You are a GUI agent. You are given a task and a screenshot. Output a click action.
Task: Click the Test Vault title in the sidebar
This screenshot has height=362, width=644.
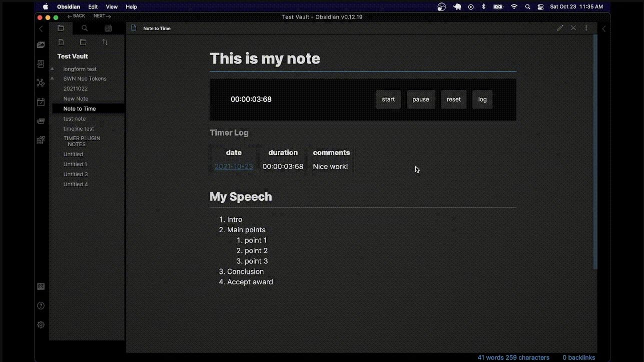tap(73, 56)
